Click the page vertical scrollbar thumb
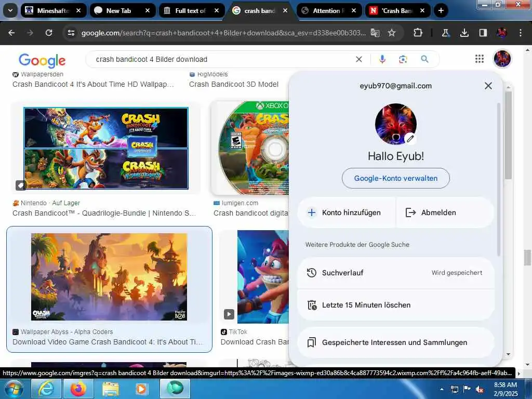Image resolution: width=532 pixels, height=399 pixels. [528, 258]
